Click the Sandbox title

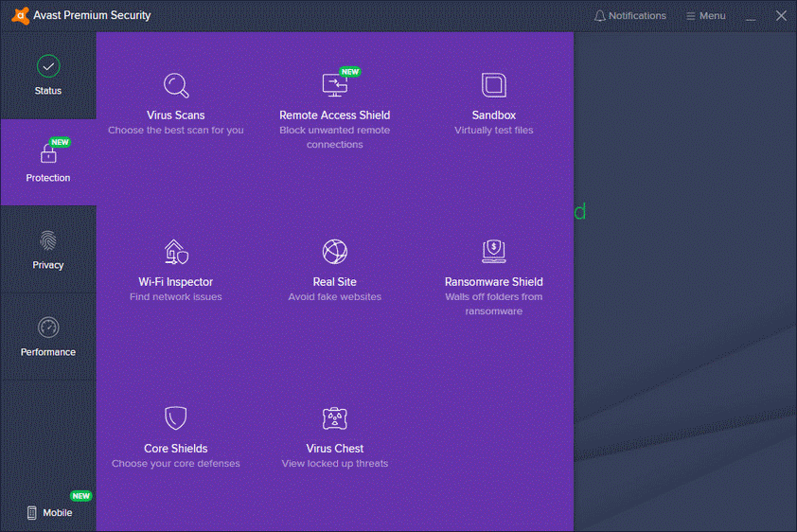point(493,115)
